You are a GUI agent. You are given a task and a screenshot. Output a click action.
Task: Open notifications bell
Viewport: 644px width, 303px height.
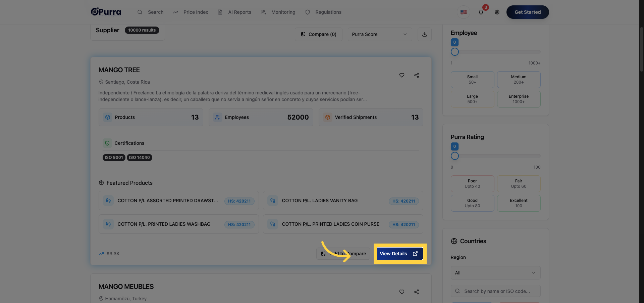481,12
